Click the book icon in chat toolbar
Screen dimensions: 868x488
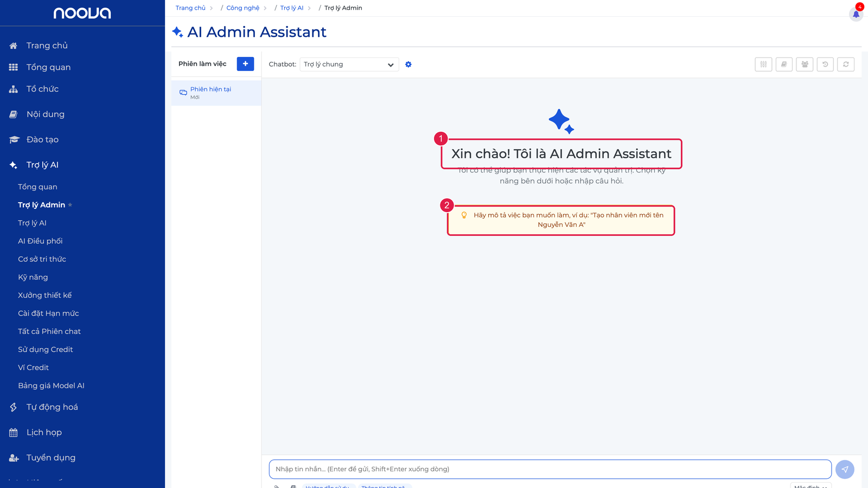(x=784, y=64)
